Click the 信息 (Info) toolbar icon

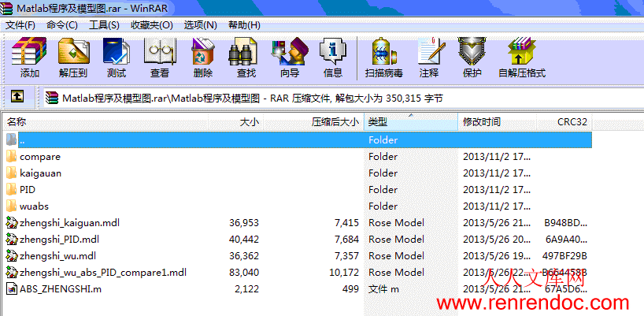(333, 51)
